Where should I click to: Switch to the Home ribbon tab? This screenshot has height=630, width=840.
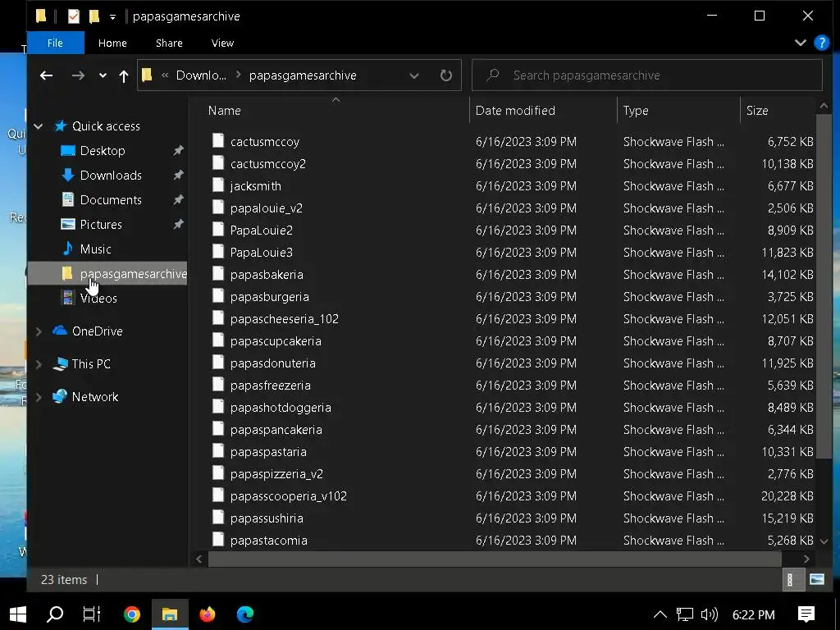112,43
